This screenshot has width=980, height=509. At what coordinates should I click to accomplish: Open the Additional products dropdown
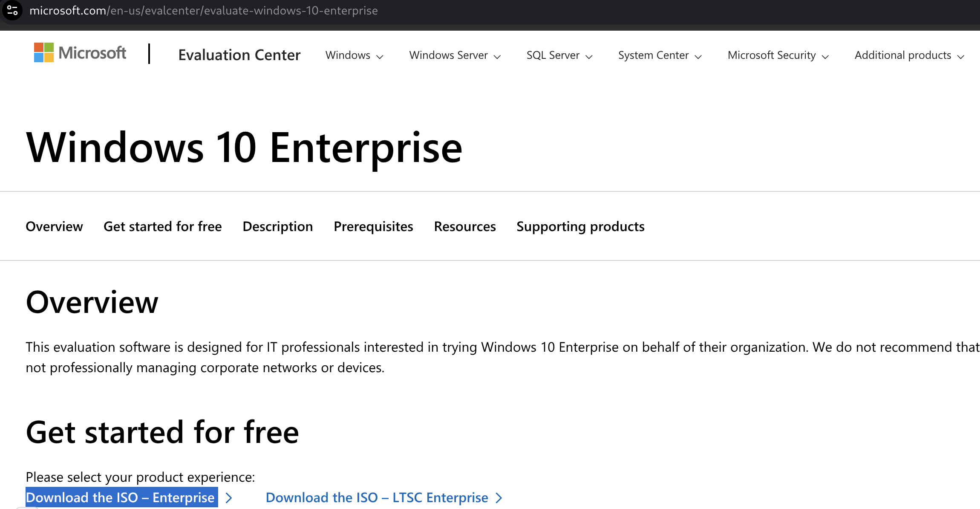tap(909, 55)
